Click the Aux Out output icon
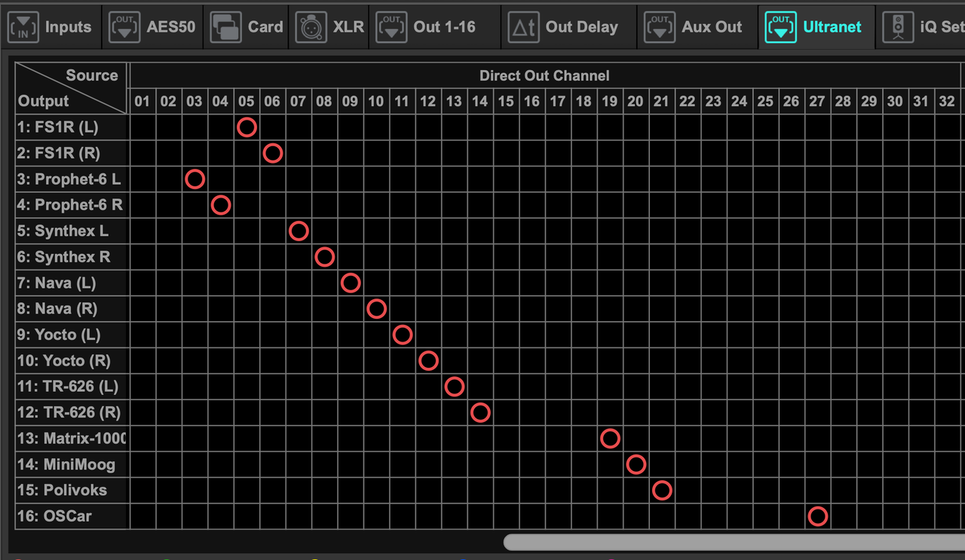This screenshot has height=560, width=965. click(660, 28)
